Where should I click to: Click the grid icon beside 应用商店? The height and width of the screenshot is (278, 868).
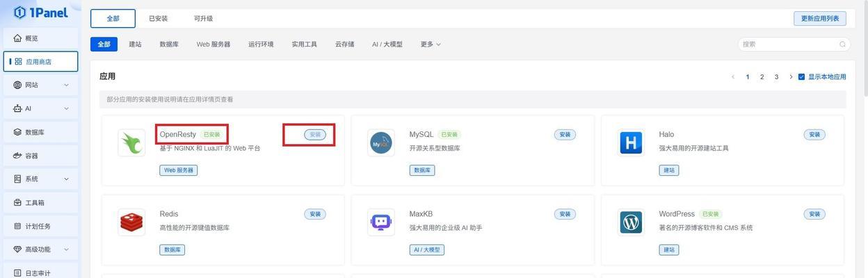click(x=18, y=62)
